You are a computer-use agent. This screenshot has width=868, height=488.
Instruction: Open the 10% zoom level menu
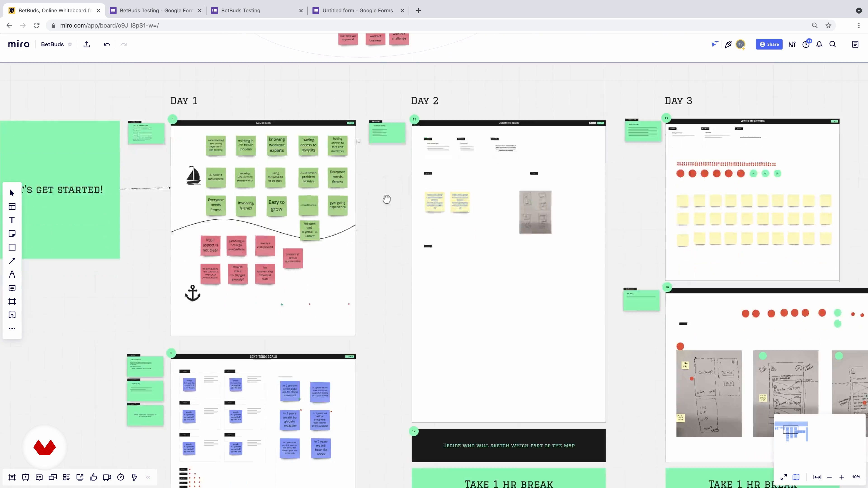pyautogui.click(x=856, y=477)
